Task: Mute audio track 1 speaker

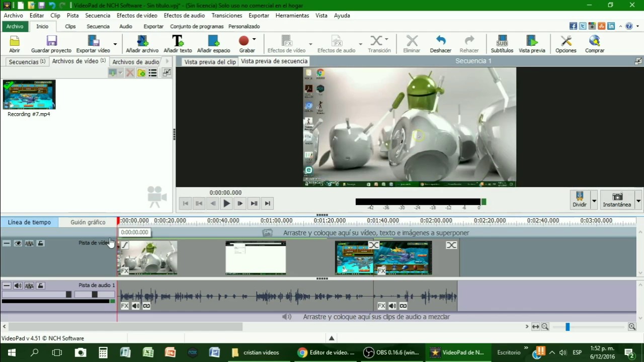Action: (x=18, y=286)
